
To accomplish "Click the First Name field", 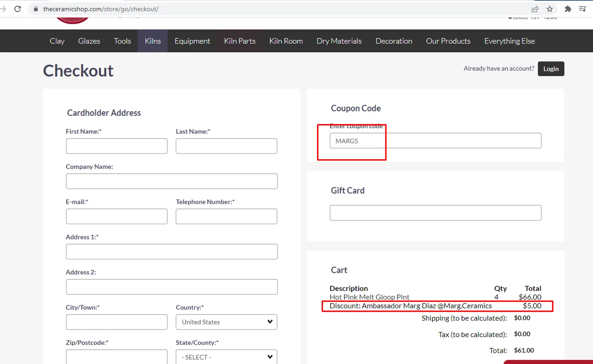I will click(x=117, y=146).
